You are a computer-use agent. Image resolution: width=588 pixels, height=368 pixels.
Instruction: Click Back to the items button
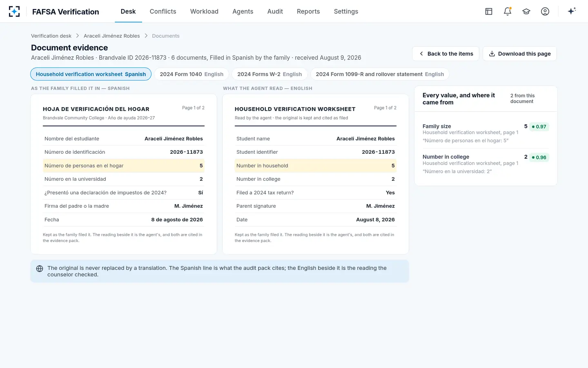pyautogui.click(x=445, y=54)
